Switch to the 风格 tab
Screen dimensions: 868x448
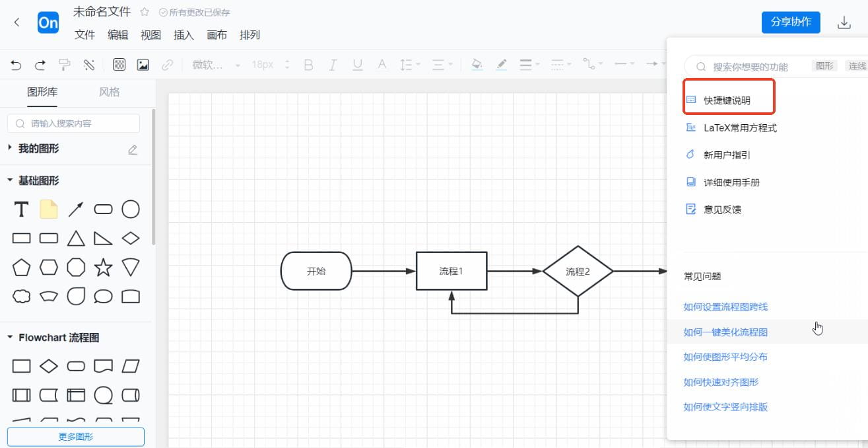(108, 92)
